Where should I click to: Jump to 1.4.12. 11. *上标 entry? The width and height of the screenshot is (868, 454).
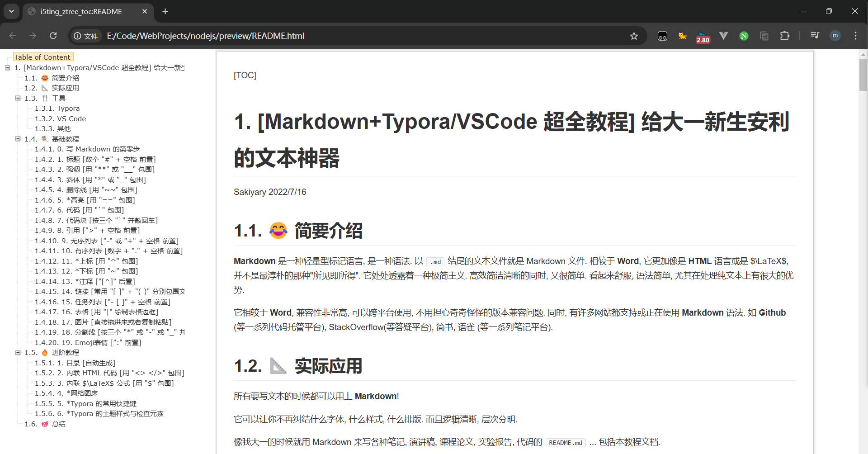pyautogui.click(x=86, y=261)
